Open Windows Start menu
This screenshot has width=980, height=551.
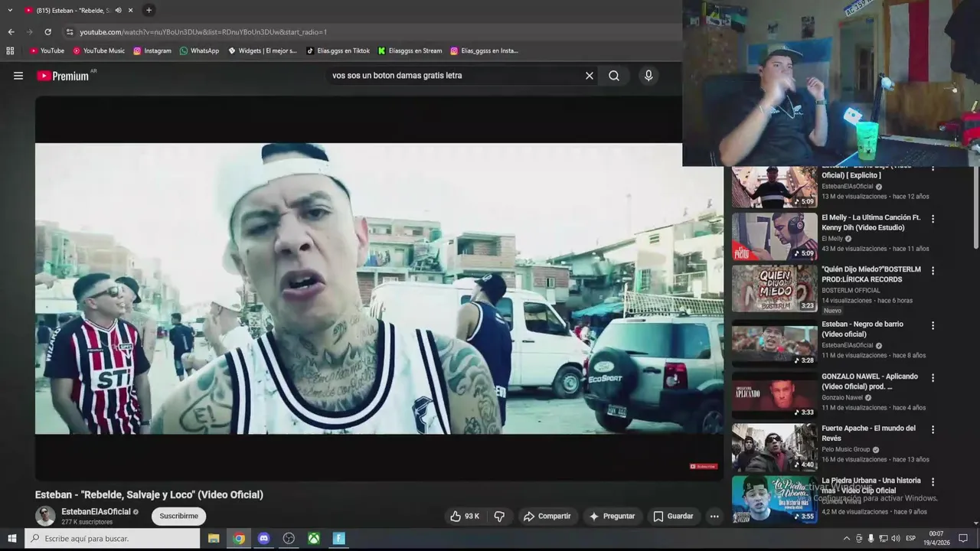click(11, 539)
